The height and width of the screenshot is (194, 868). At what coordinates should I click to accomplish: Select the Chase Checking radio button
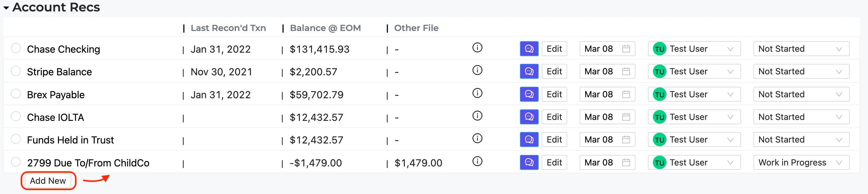coord(16,48)
